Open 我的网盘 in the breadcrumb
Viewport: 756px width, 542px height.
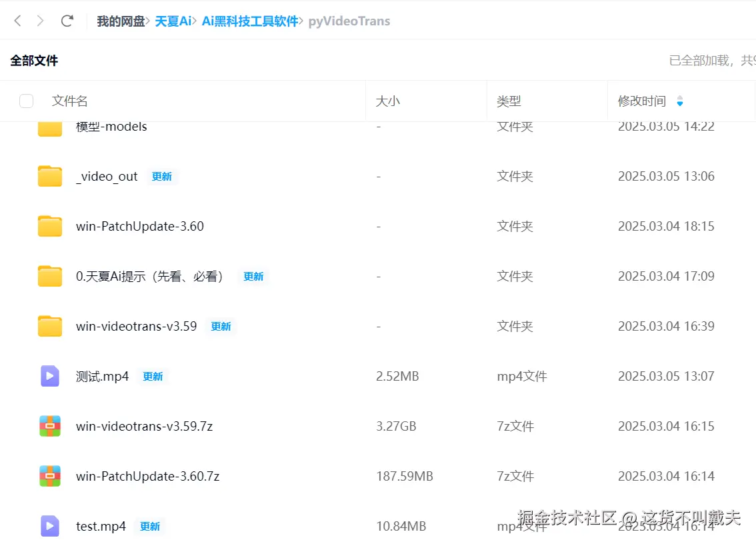coord(121,21)
